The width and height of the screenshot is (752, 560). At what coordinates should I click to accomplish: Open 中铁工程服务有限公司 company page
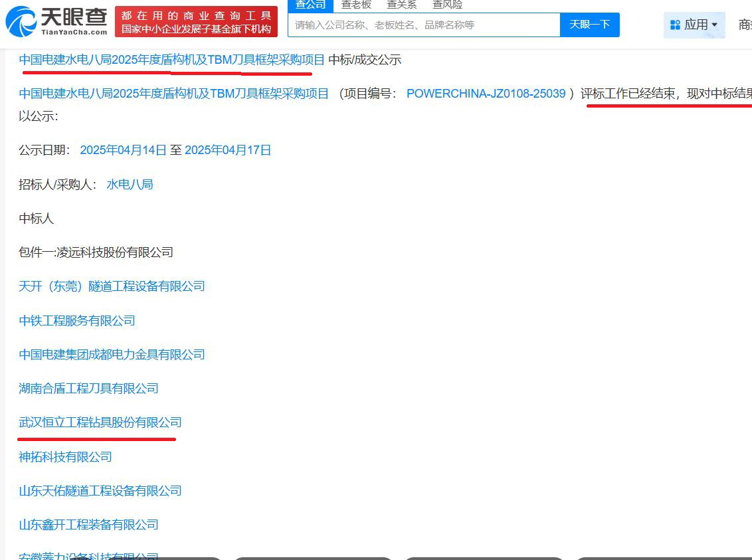coord(77,321)
